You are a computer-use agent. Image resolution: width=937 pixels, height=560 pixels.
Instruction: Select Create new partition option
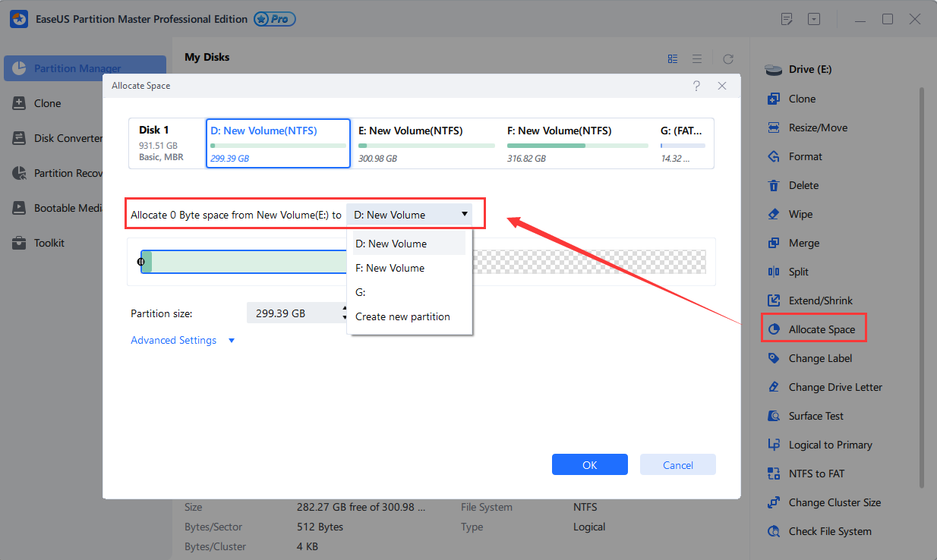pyautogui.click(x=402, y=316)
